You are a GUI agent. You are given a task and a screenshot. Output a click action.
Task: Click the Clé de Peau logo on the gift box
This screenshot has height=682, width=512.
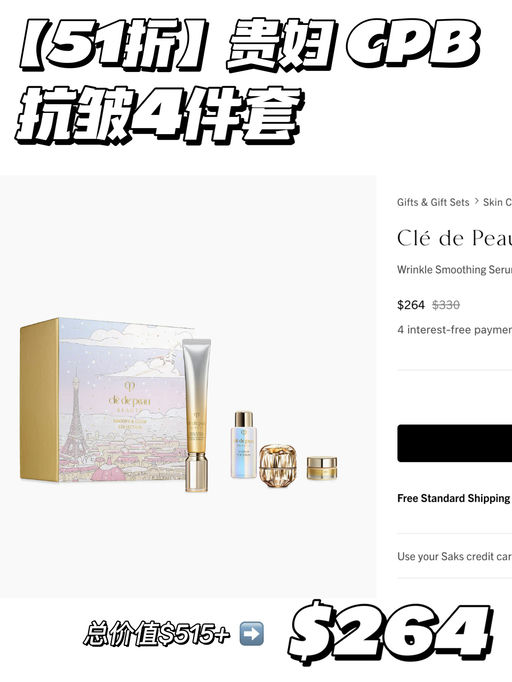tap(130, 396)
